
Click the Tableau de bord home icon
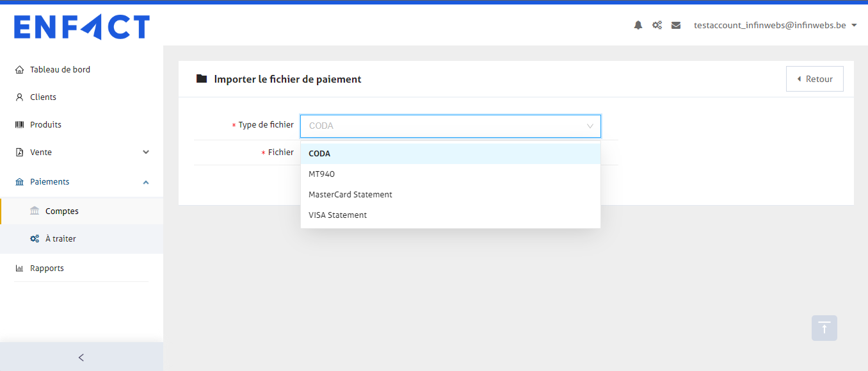tap(19, 70)
